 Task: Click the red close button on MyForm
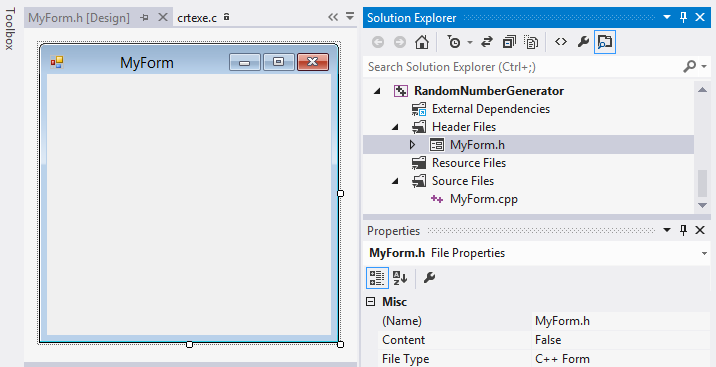point(313,62)
